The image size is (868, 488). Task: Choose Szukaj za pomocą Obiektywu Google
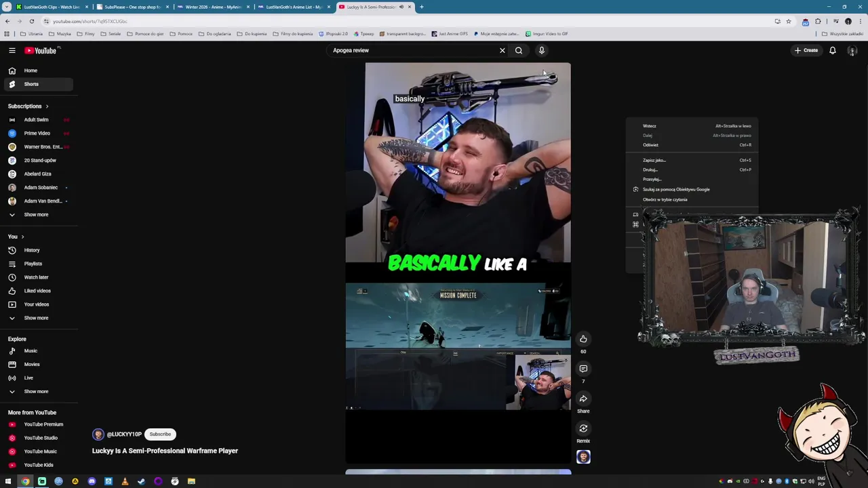pos(692,190)
